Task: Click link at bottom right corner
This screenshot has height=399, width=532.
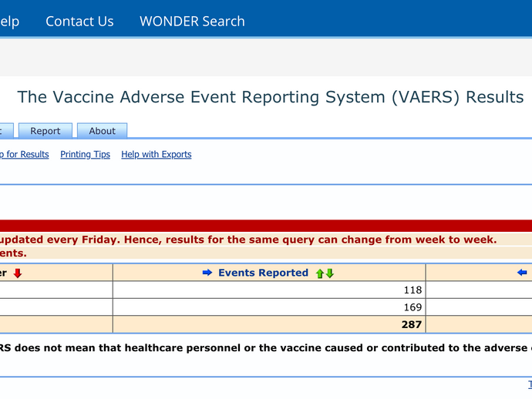Action: 528,384
